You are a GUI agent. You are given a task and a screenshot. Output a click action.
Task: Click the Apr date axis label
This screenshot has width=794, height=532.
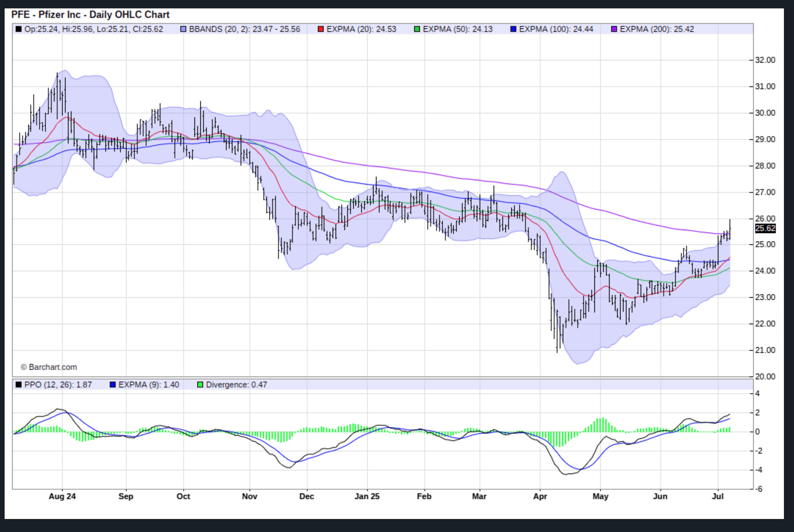[540, 496]
